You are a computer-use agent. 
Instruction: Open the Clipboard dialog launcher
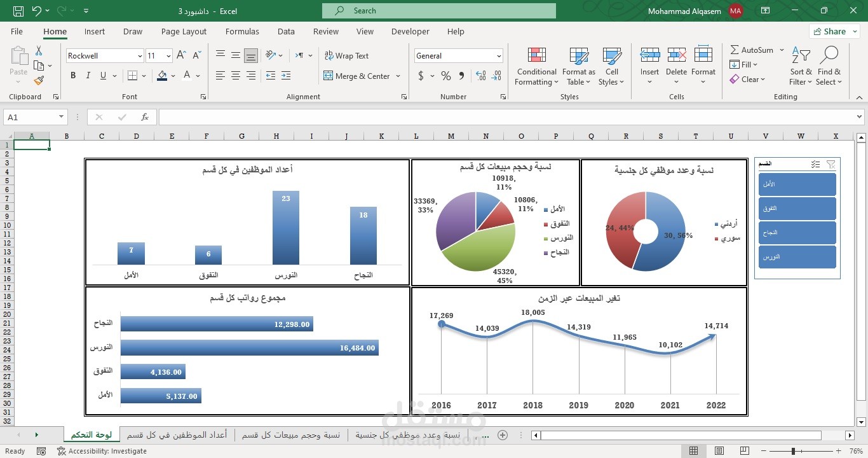coord(56,97)
